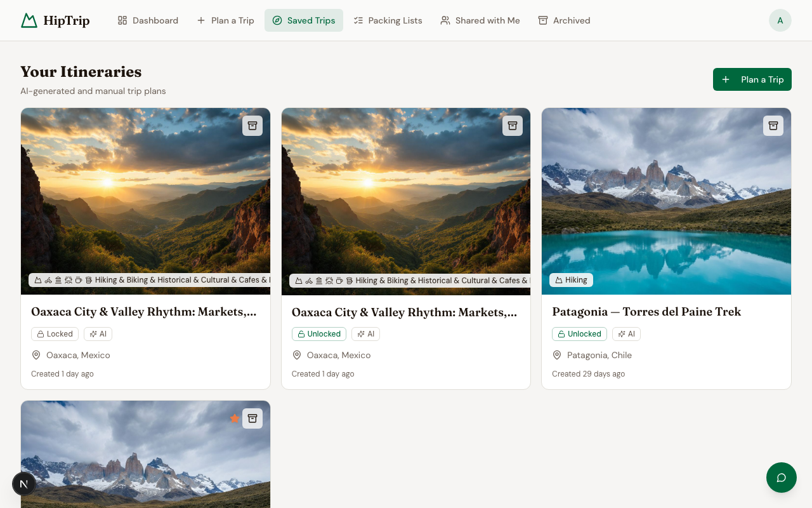Click the "Created 29 days ago" text
This screenshot has width=812, height=508.
pyautogui.click(x=589, y=374)
